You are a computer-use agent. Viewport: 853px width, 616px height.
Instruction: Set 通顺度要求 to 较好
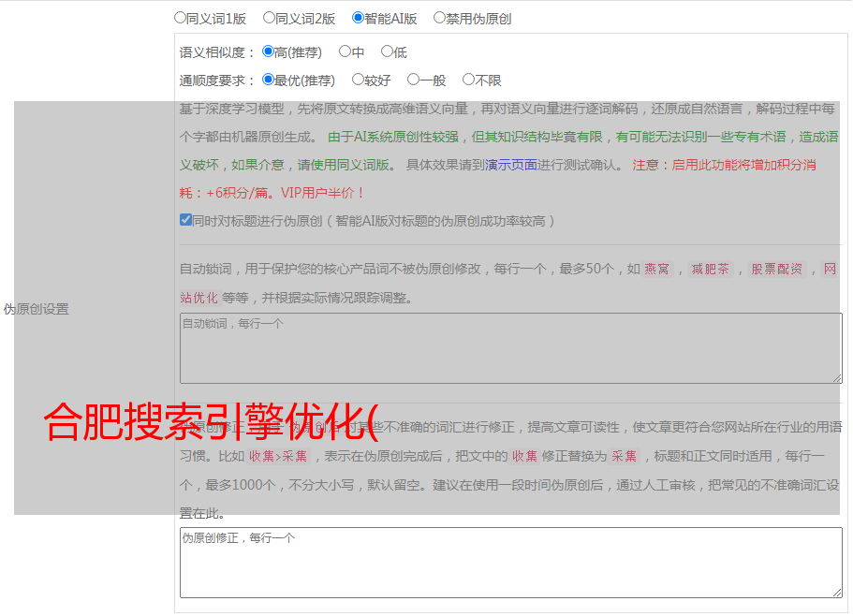pyautogui.click(x=358, y=80)
